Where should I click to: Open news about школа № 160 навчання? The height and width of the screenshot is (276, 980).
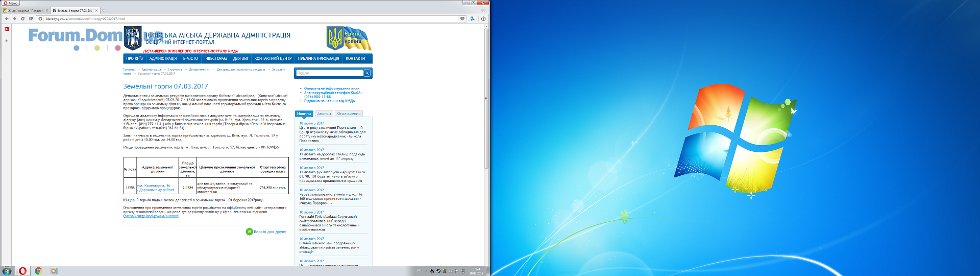(x=331, y=199)
